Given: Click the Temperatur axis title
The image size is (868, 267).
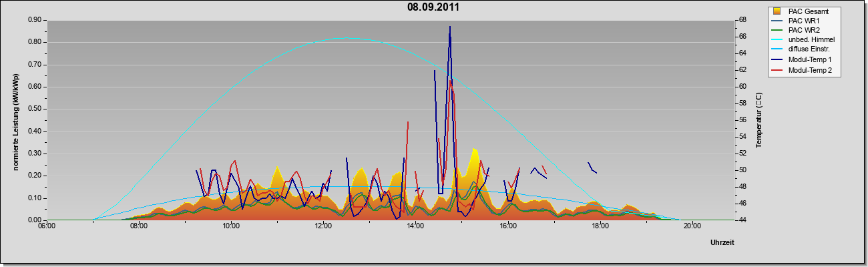Looking at the screenshot, I should pyautogui.click(x=758, y=121).
